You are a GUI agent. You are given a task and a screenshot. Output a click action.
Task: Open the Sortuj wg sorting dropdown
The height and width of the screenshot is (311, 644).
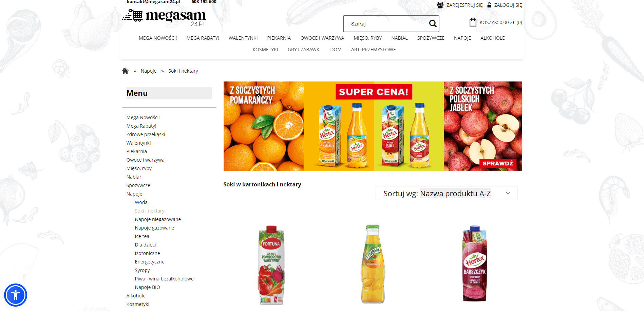(446, 193)
